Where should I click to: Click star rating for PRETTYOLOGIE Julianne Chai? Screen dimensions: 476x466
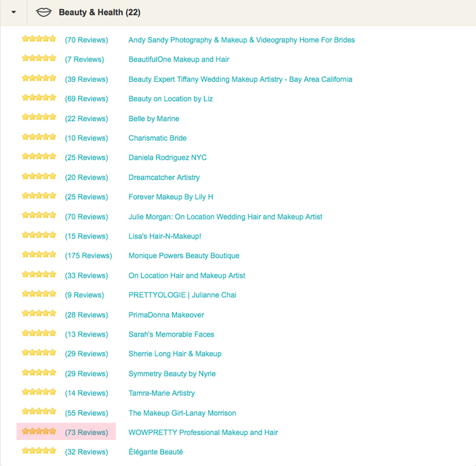pos(39,294)
